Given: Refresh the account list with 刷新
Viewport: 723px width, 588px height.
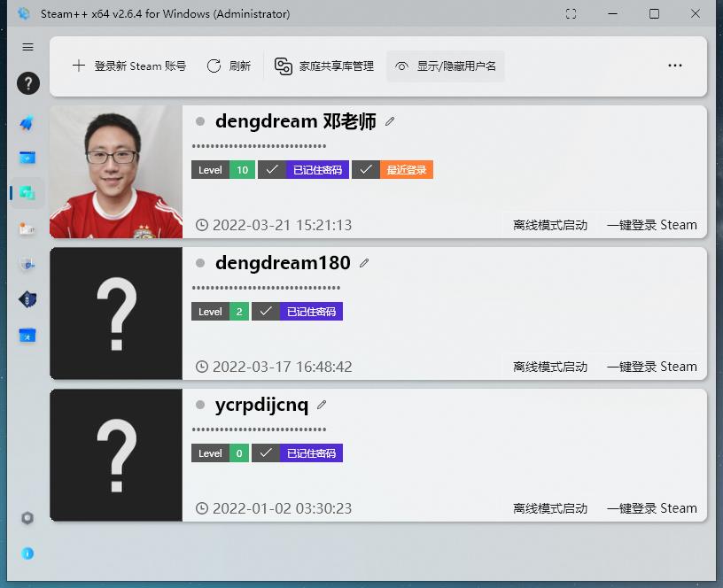Looking at the screenshot, I should pos(229,65).
